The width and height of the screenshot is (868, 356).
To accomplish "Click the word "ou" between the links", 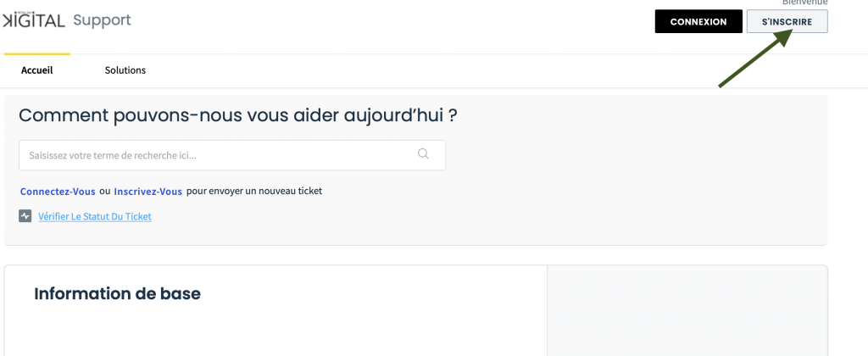I will (105, 192).
